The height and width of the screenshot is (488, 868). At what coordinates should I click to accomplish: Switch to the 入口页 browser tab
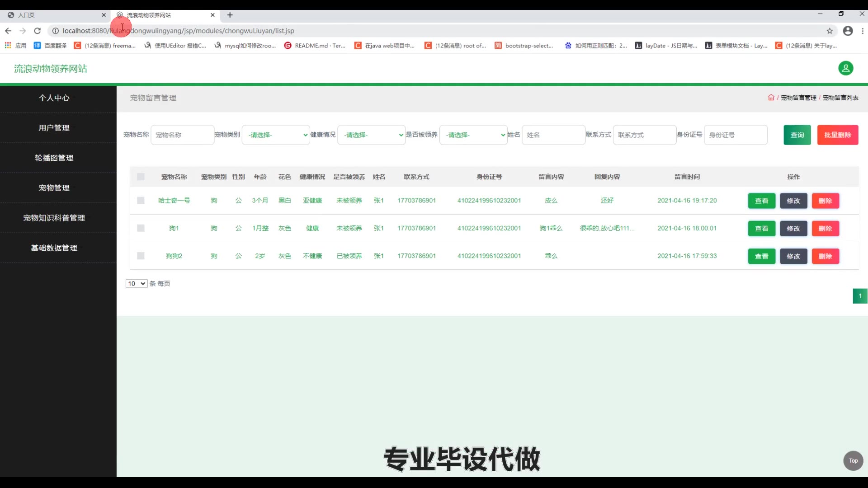54,15
